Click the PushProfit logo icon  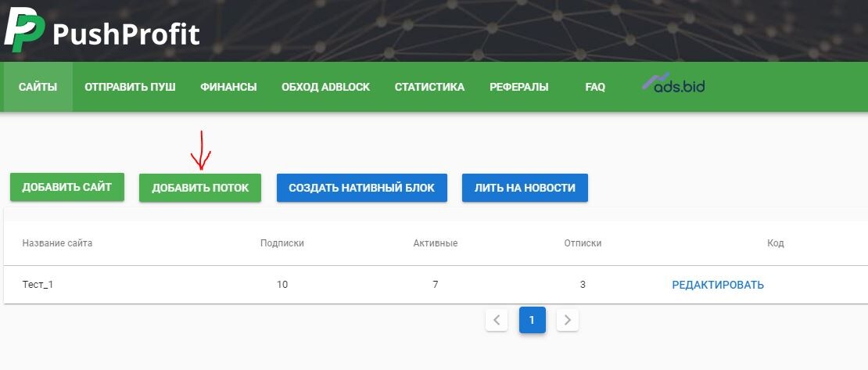[23, 30]
